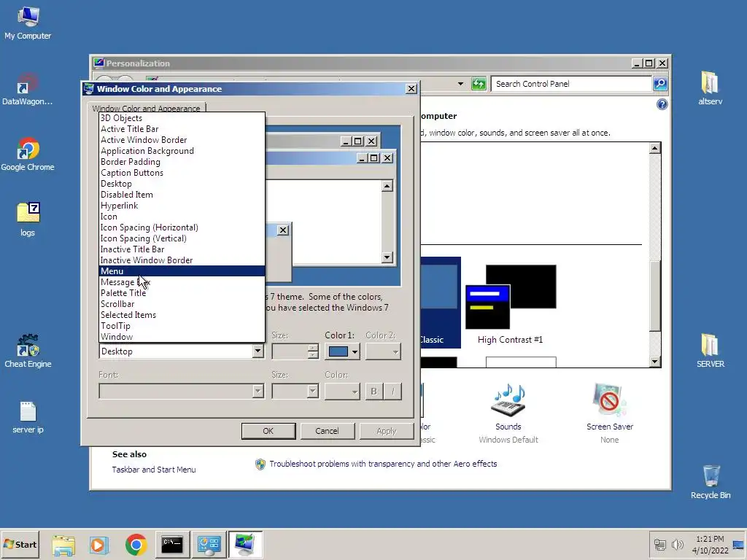Open Windows Explorer from the taskbar
Screen dimensions: 747x560
[63, 545]
